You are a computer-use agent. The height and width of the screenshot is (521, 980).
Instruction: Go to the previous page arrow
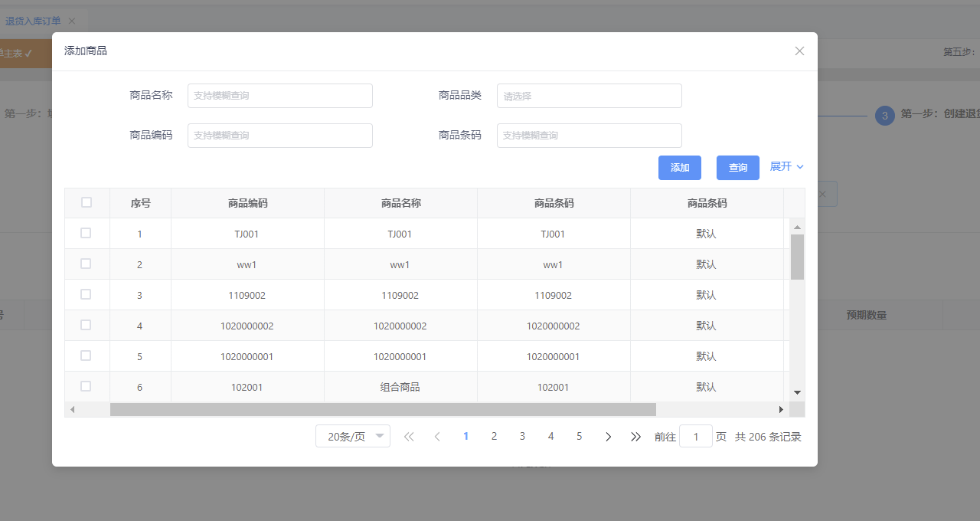click(x=437, y=437)
